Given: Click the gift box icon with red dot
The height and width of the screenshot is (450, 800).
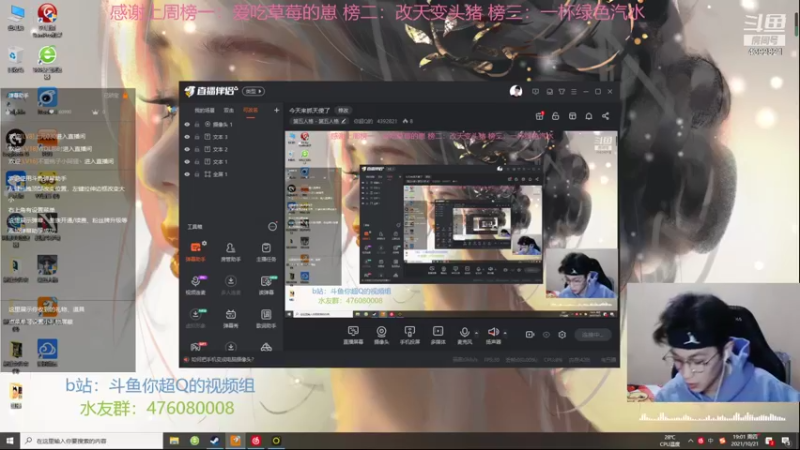Looking at the screenshot, I should point(539,116).
